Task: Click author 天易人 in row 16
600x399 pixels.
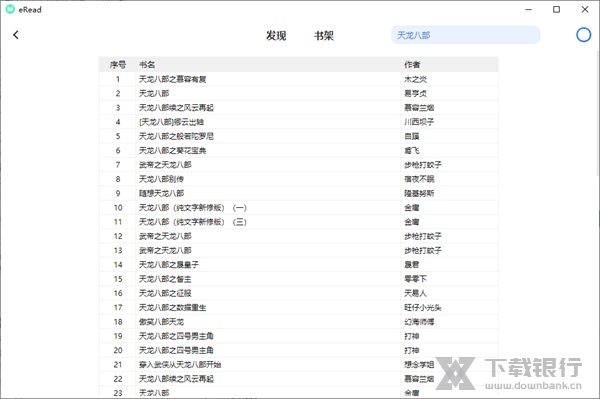Action: tap(416, 293)
